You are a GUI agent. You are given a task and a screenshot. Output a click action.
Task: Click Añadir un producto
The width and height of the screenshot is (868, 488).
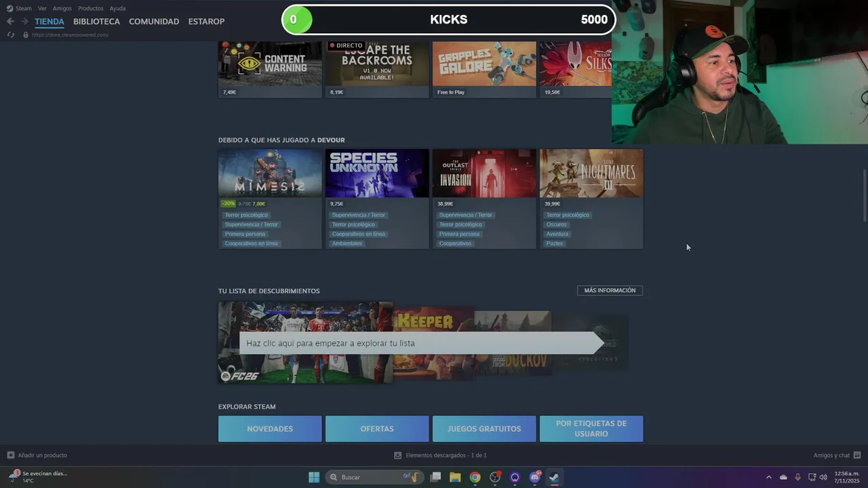(42, 455)
